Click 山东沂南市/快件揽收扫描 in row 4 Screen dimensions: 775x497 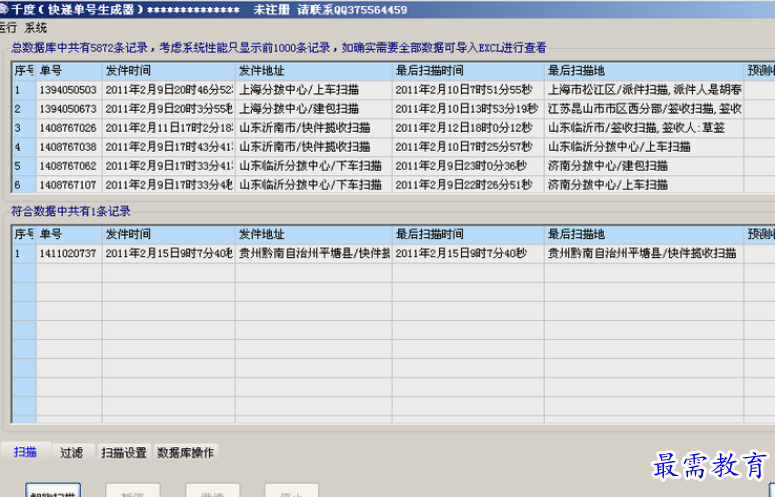pyautogui.click(x=313, y=147)
